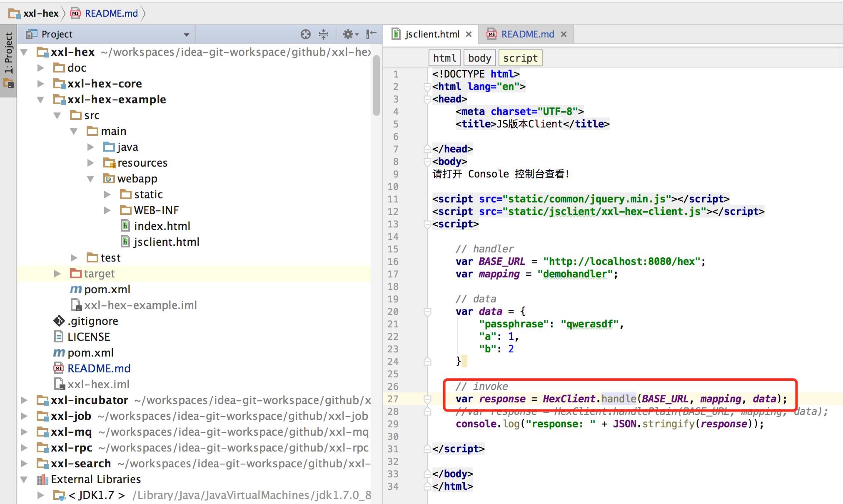Toggle code fold marker at line 27
The width and height of the screenshot is (843, 504).
(427, 399)
